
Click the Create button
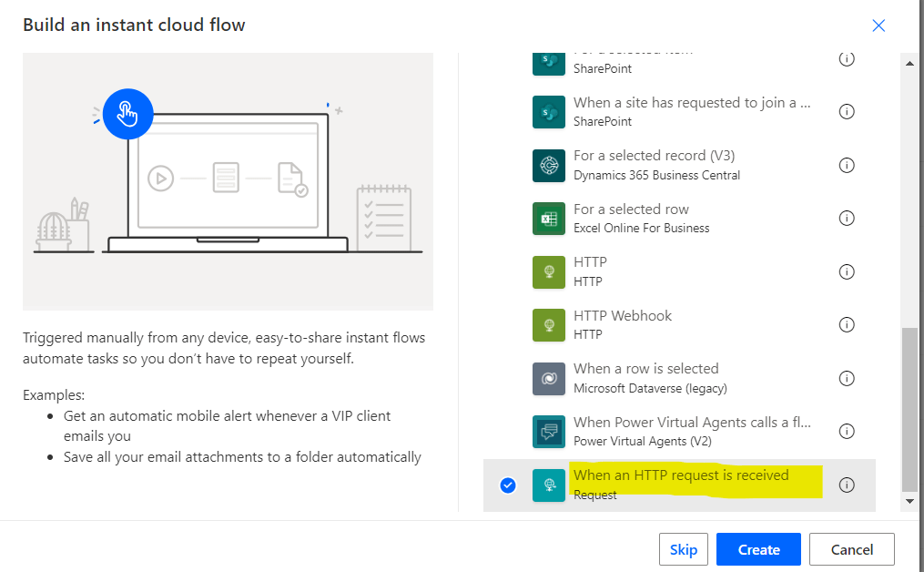tap(758, 549)
